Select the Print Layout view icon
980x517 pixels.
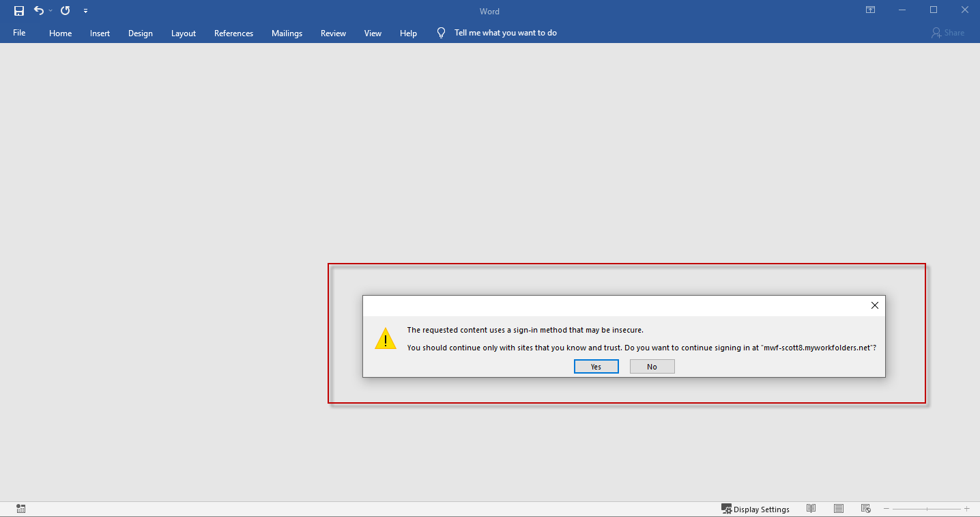click(x=839, y=509)
